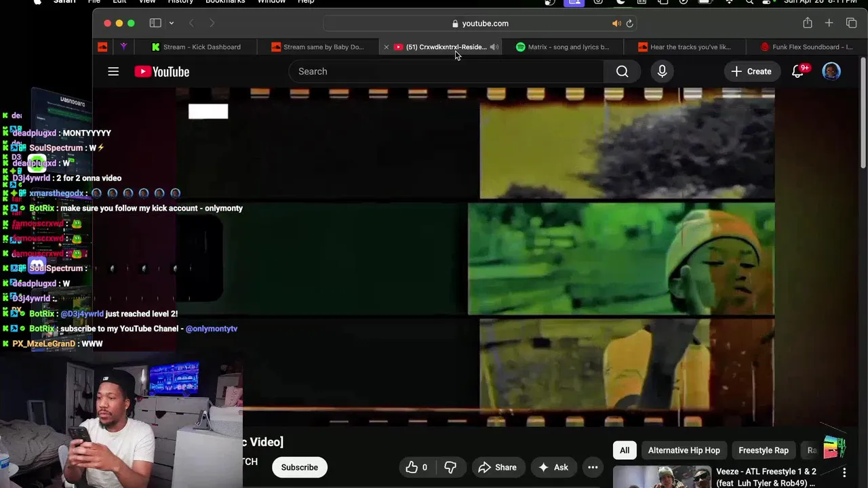Select the All filter chip
The image size is (868, 488).
point(625,450)
